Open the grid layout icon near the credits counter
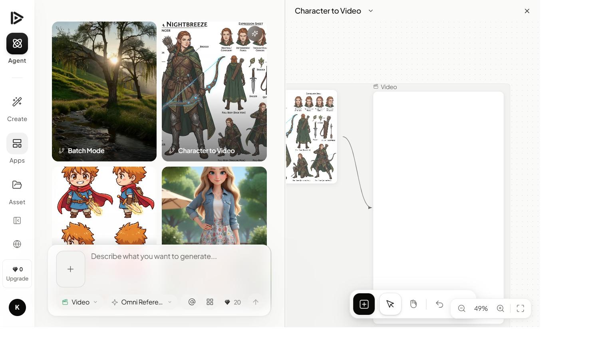 210,302
